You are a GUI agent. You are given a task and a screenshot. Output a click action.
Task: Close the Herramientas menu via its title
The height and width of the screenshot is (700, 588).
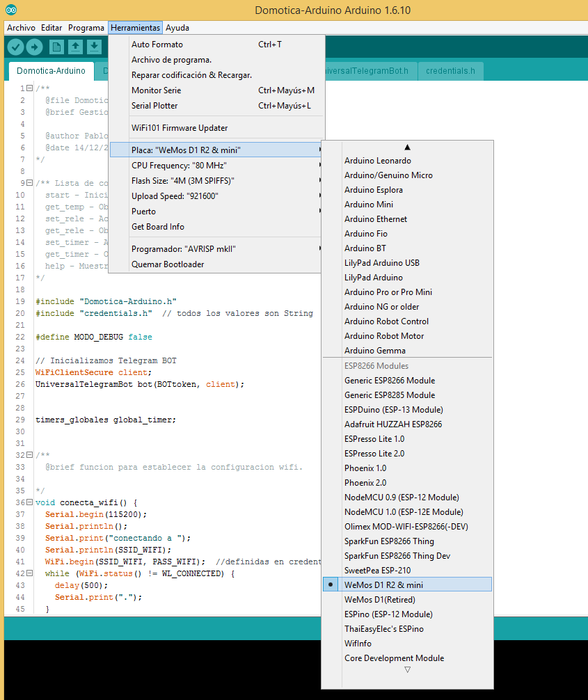(x=135, y=28)
